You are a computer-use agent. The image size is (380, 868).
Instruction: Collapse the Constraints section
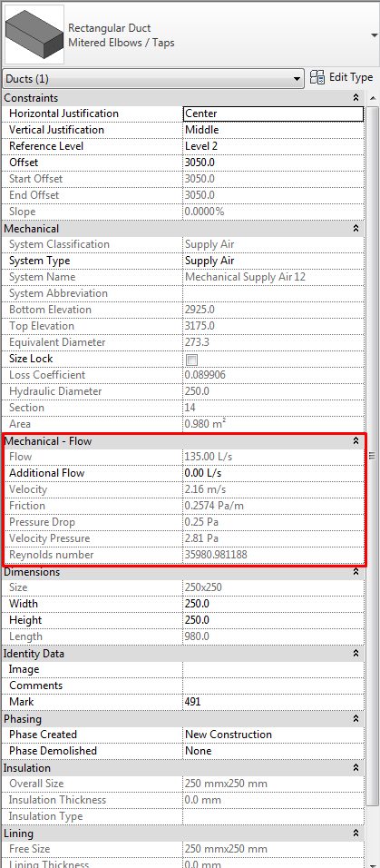[356, 98]
